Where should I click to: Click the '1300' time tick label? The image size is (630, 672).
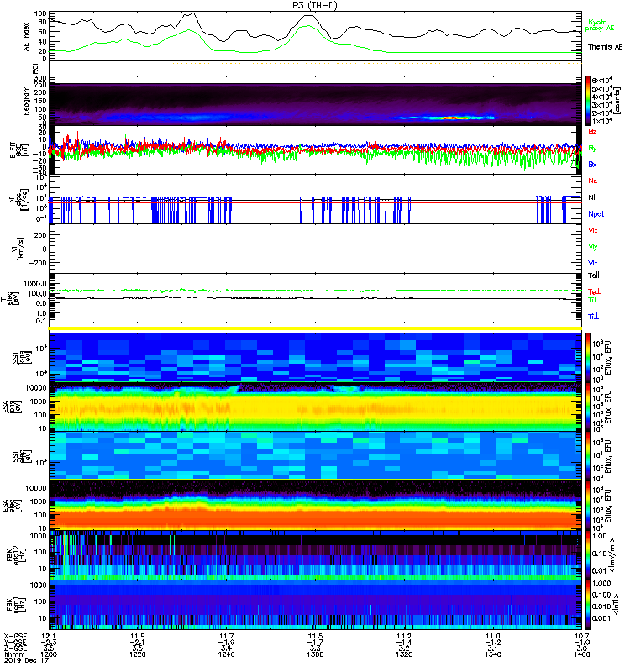[315, 654]
